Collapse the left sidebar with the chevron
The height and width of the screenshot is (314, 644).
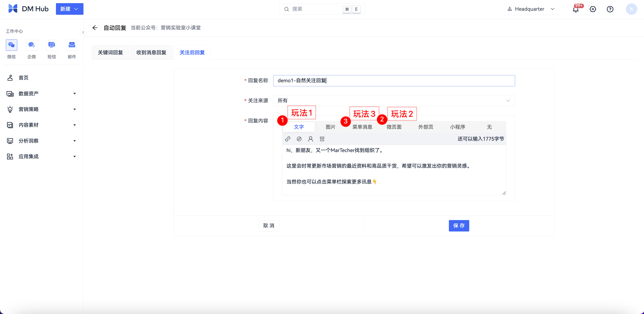pos(83,32)
